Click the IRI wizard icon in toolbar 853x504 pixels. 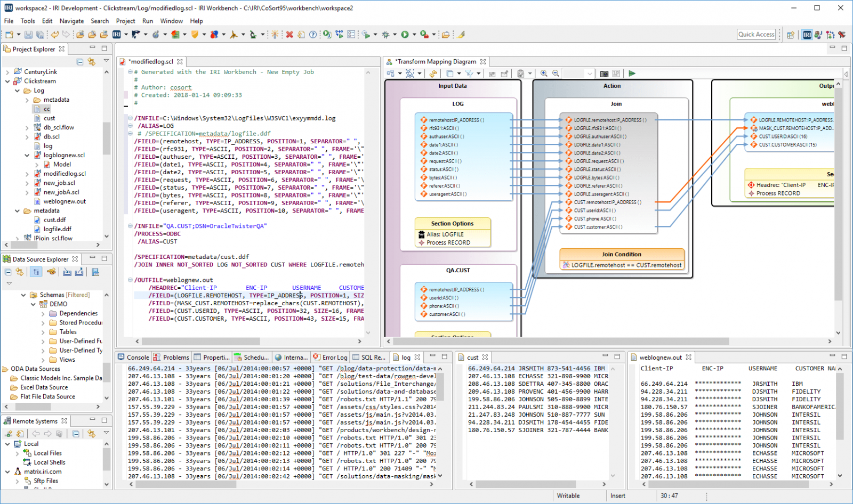[x=117, y=35]
